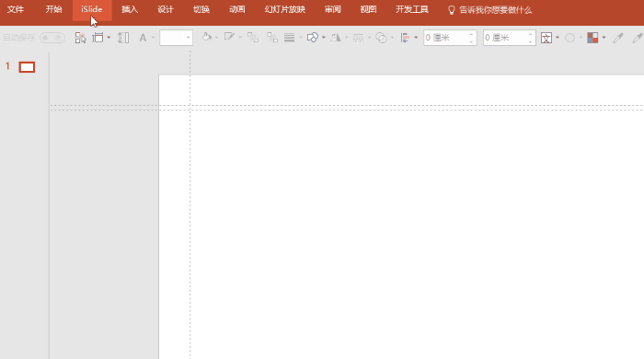
Task: Expand the merge shapes dropdown arrow
Action: point(392,38)
